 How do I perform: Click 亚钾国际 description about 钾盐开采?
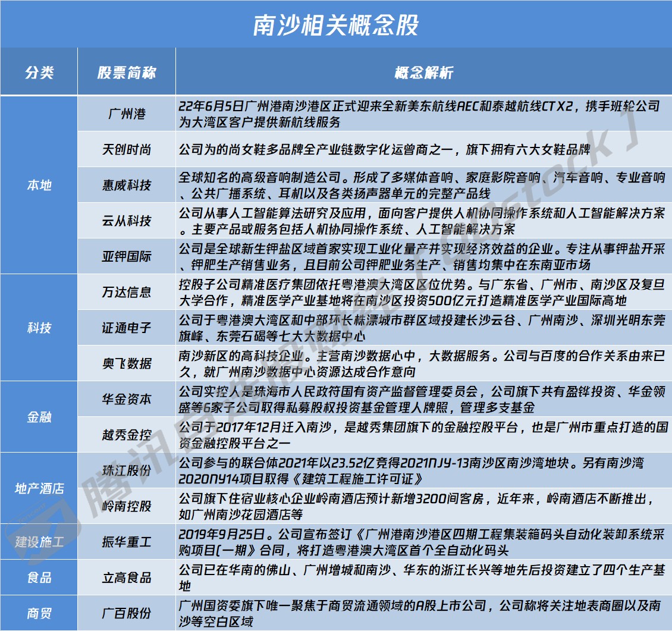(422, 256)
